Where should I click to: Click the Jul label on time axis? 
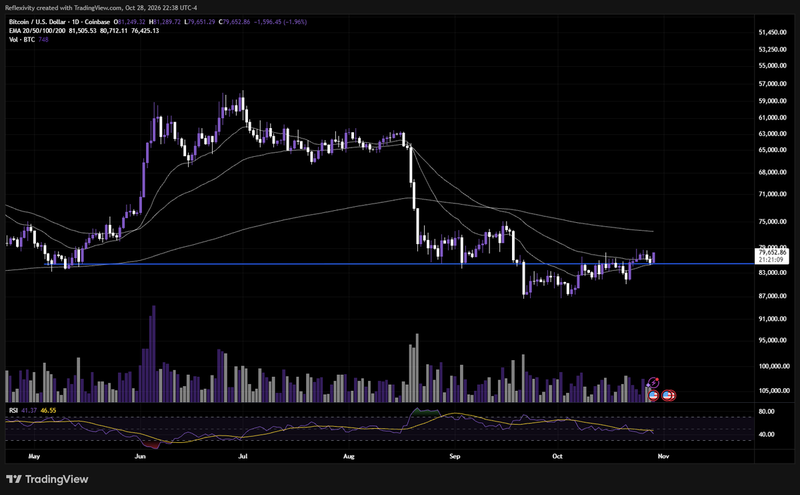coord(243,456)
